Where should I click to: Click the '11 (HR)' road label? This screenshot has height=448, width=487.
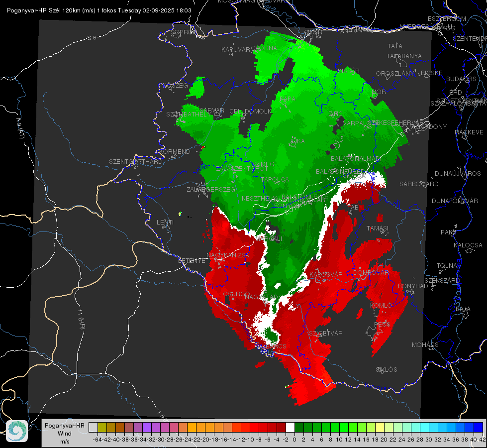pos(81,319)
